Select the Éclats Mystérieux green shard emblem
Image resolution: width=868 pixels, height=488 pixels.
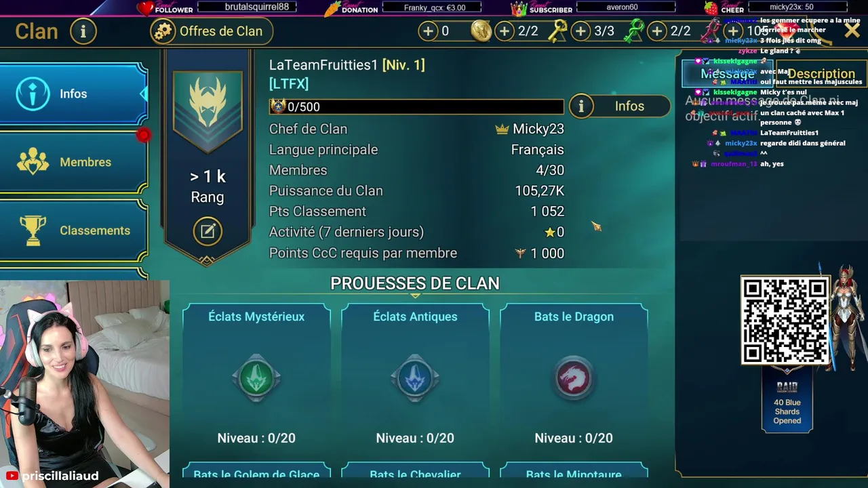256,378
